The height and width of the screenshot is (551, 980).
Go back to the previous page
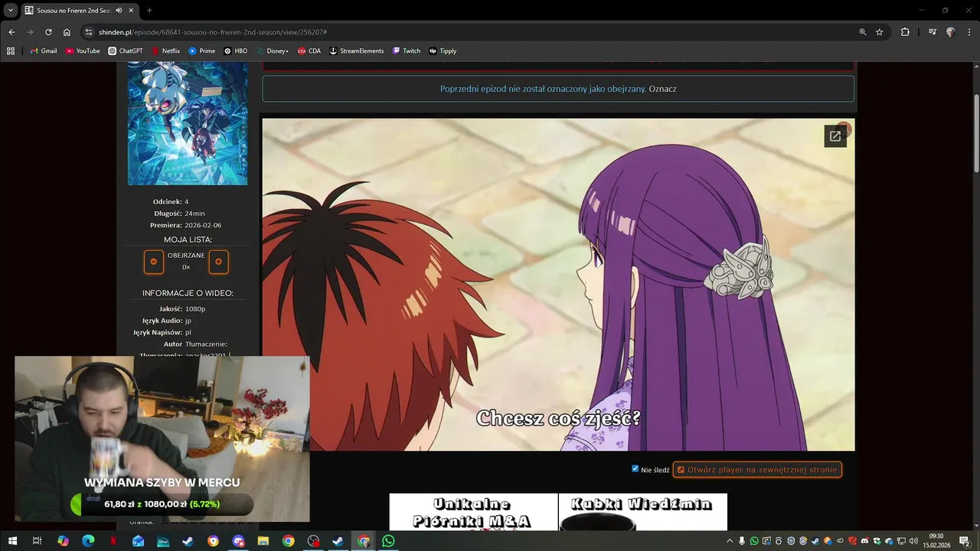click(x=11, y=32)
